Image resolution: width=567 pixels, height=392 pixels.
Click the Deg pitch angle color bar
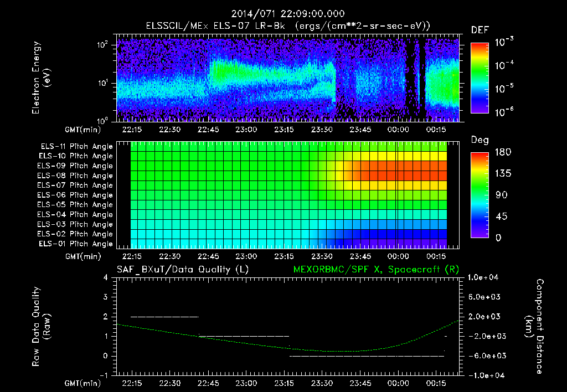pos(480,195)
